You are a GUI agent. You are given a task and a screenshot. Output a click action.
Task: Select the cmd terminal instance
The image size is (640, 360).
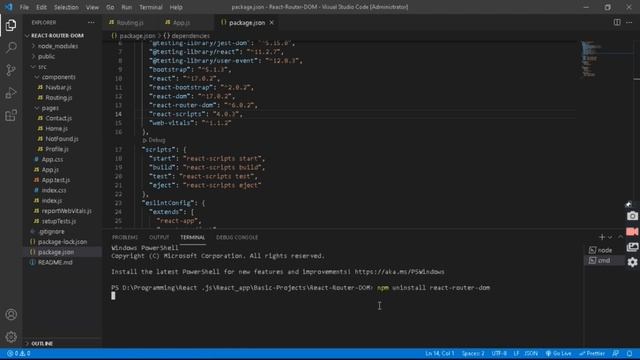point(604,260)
